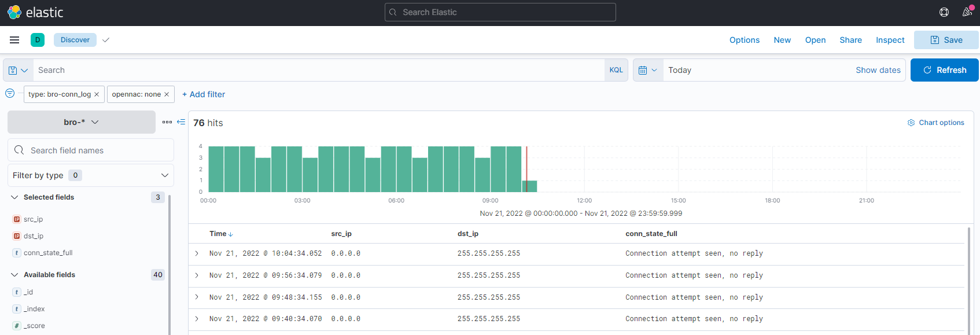This screenshot has height=335, width=980.
Task: Remove the opennac: none filter
Action: (x=167, y=94)
